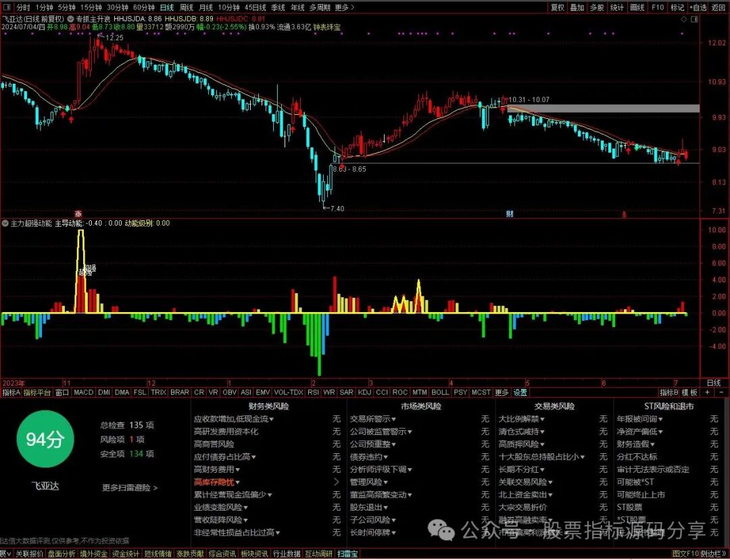Select the BOLL indicator

(x=440, y=392)
